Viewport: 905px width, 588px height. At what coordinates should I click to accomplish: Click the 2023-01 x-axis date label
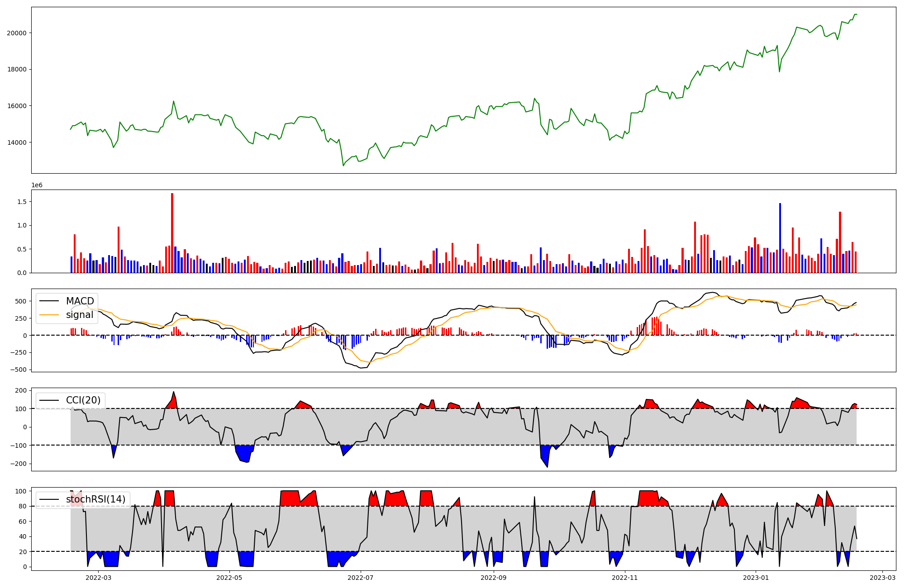click(756, 578)
